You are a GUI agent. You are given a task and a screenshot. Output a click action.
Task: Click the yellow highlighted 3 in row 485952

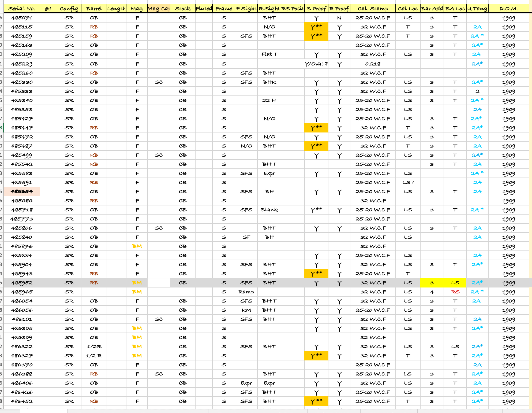pos(432,283)
